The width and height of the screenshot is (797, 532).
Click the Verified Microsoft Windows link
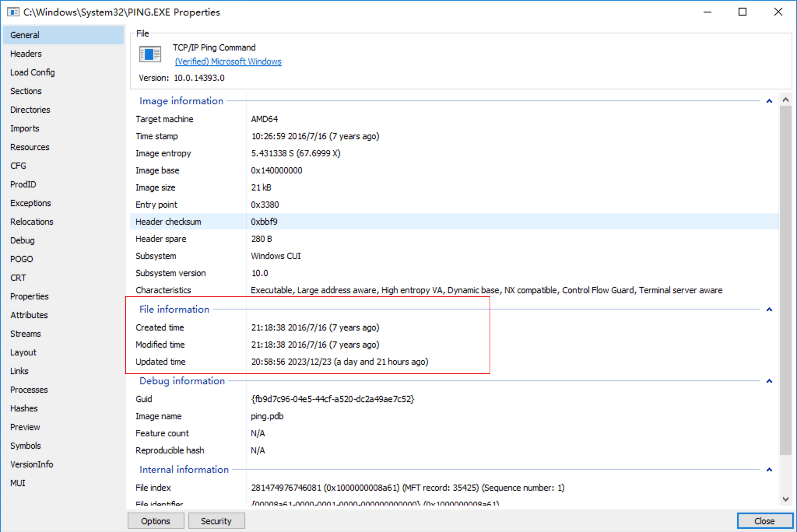[228, 61]
